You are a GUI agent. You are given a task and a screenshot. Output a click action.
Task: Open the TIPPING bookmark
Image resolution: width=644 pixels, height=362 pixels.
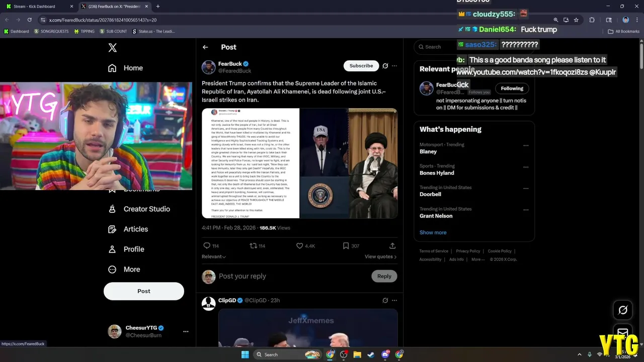pos(84,31)
